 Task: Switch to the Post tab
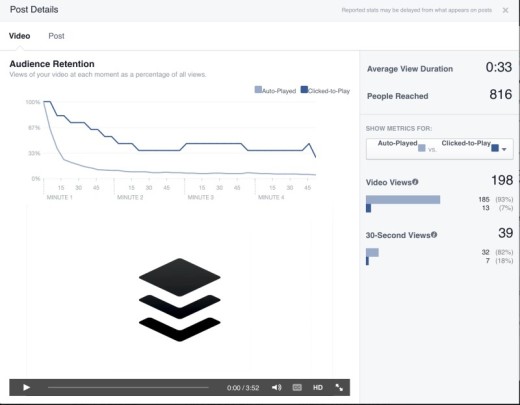click(x=56, y=36)
